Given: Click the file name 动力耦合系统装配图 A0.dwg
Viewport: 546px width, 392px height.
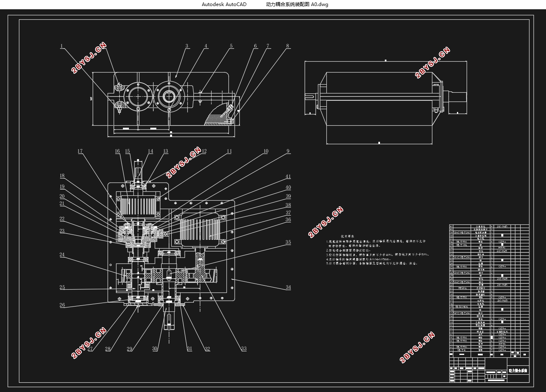Looking at the screenshot, I should click(297, 4).
